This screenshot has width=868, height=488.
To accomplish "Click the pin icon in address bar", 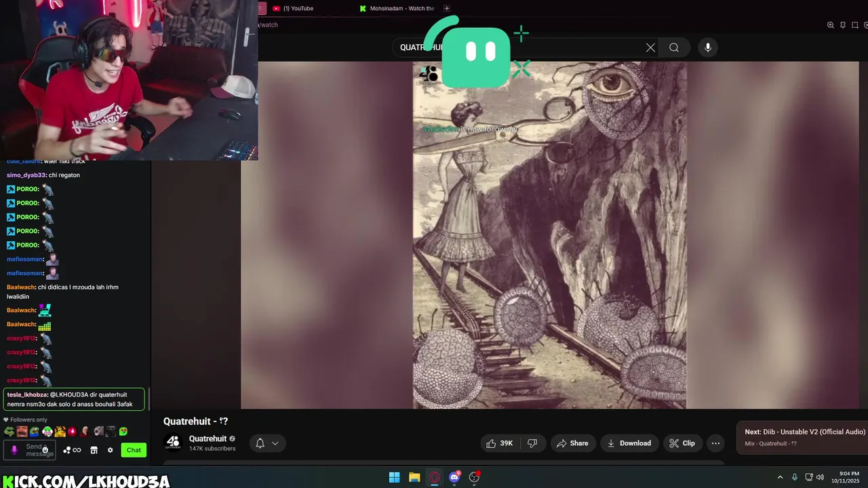I will click(x=843, y=25).
